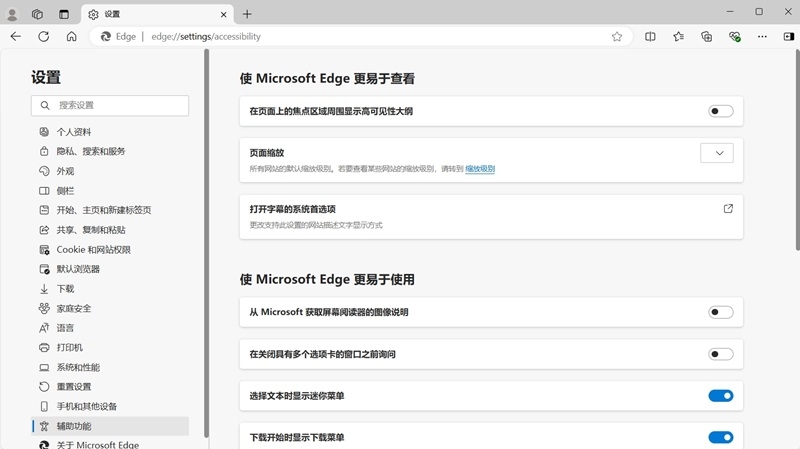Open 开始、主页和新建标签页 section
This screenshot has height=449, width=800.
[x=110, y=210]
